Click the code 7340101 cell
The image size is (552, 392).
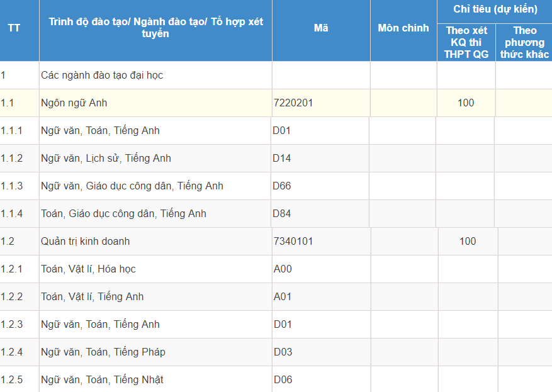(x=293, y=242)
